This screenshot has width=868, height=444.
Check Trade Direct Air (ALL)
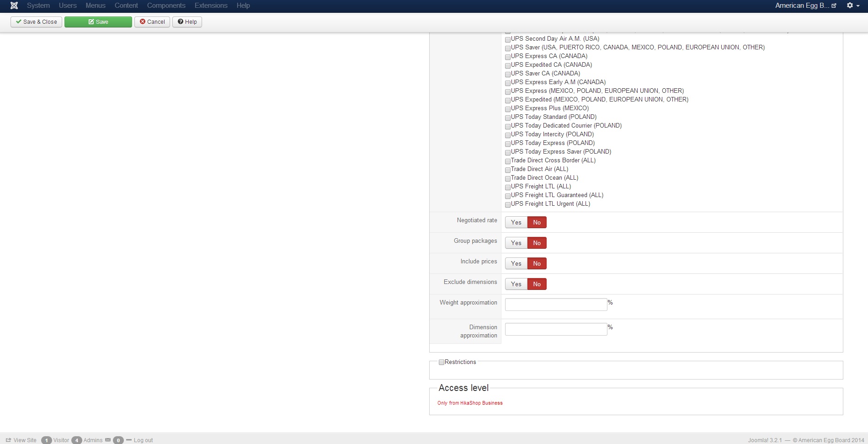[x=508, y=170]
